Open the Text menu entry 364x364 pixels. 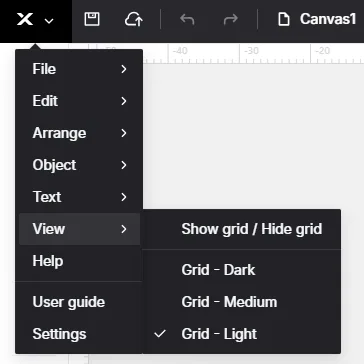[x=79, y=197]
